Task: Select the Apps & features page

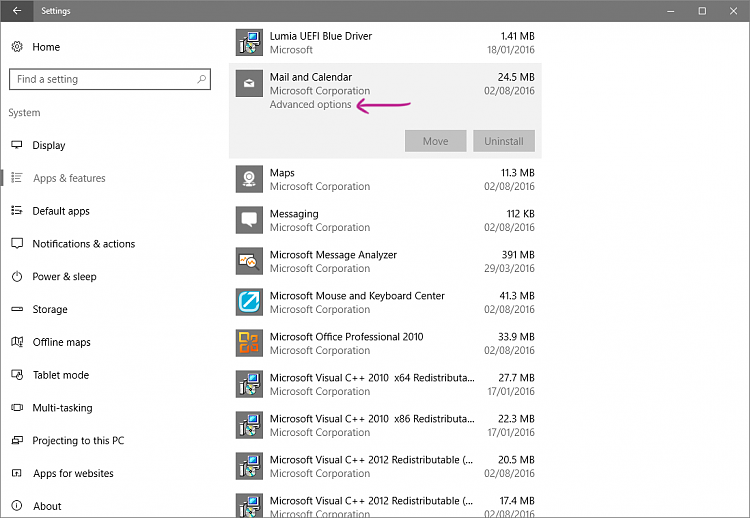Action: 69,178
